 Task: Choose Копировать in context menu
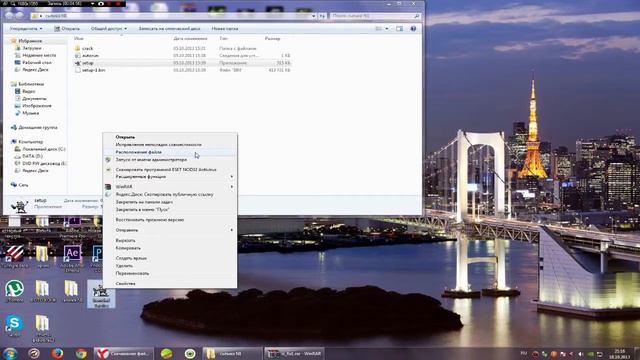tap(170, 248)
